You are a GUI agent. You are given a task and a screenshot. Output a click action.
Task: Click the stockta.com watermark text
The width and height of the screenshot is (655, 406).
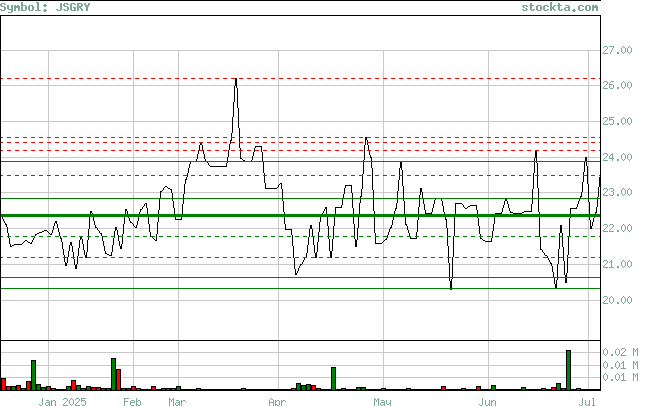tap(560, 7)
